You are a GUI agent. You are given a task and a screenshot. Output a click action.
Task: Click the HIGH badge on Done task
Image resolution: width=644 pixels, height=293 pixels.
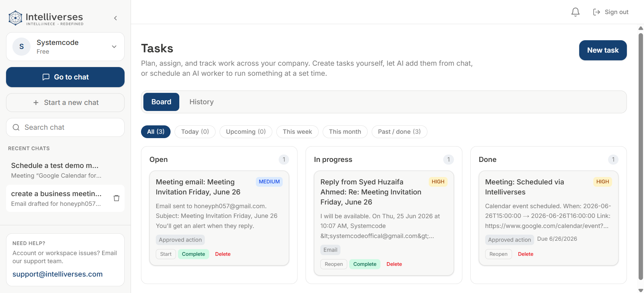[603, 182]
